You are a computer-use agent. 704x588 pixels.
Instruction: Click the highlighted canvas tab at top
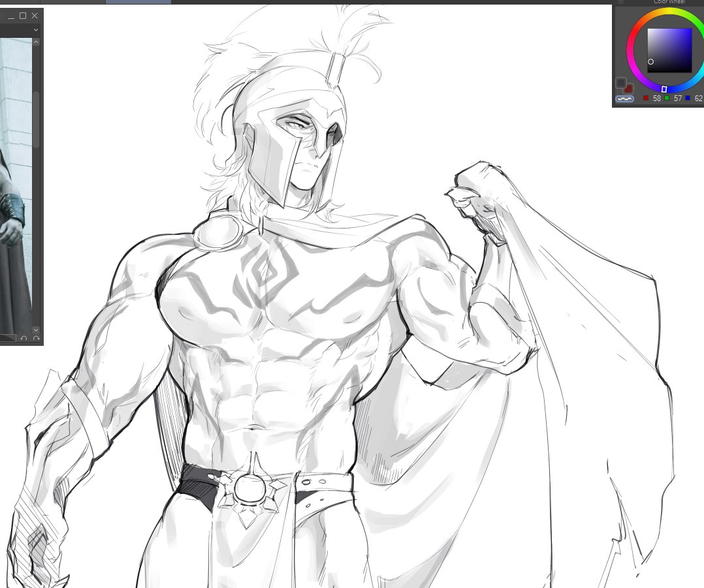click(x=138, y=2)
